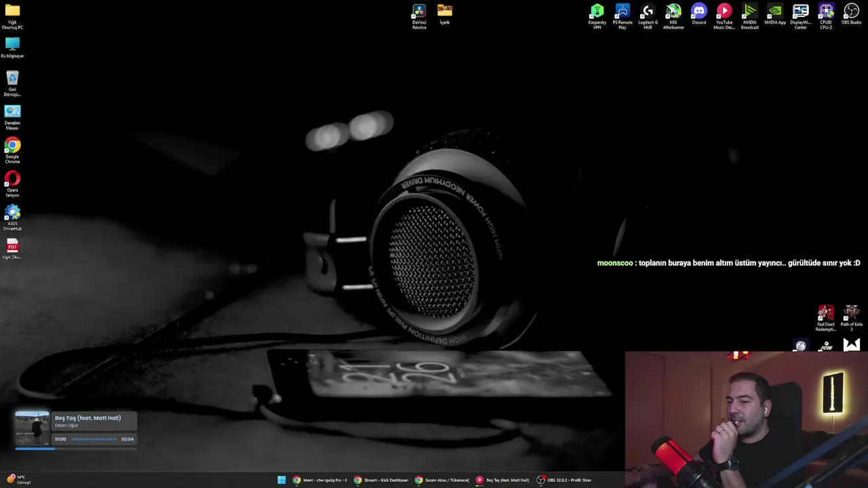Open the Yiğit Okumuş PC folder

12,16
